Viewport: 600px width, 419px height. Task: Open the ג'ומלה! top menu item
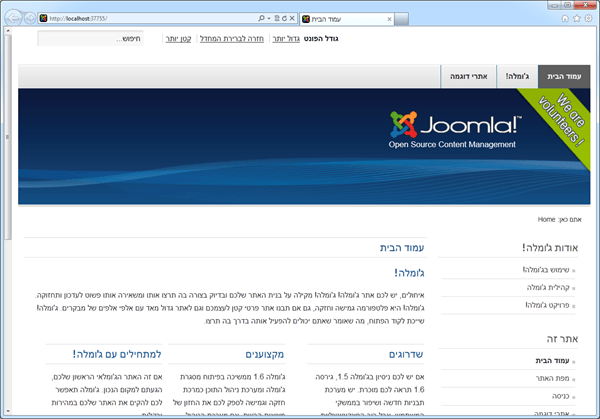point(517,77)
